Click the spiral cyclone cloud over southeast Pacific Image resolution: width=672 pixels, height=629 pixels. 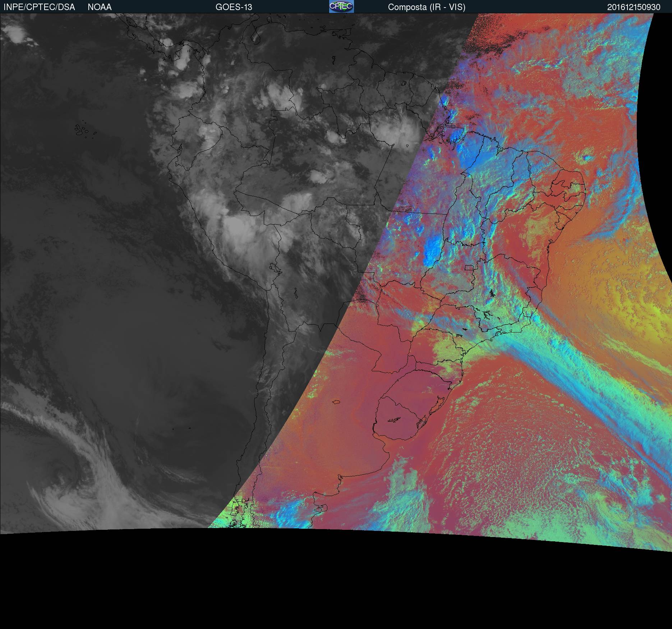point(68,471)
